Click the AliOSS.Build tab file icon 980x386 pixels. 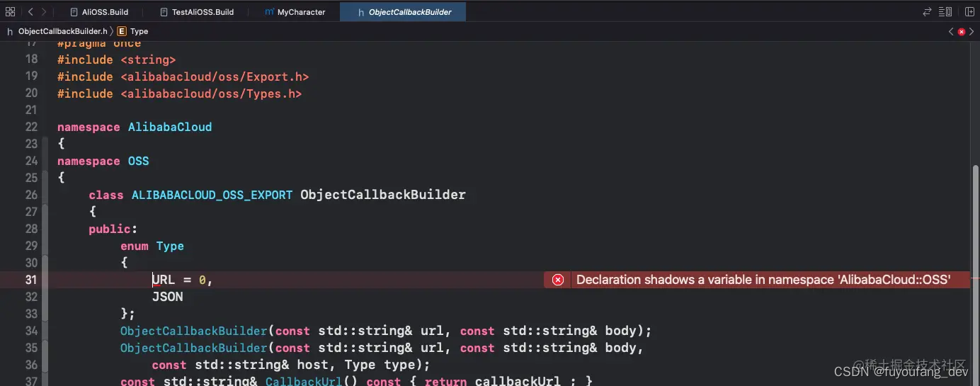(x=74, y=12)
